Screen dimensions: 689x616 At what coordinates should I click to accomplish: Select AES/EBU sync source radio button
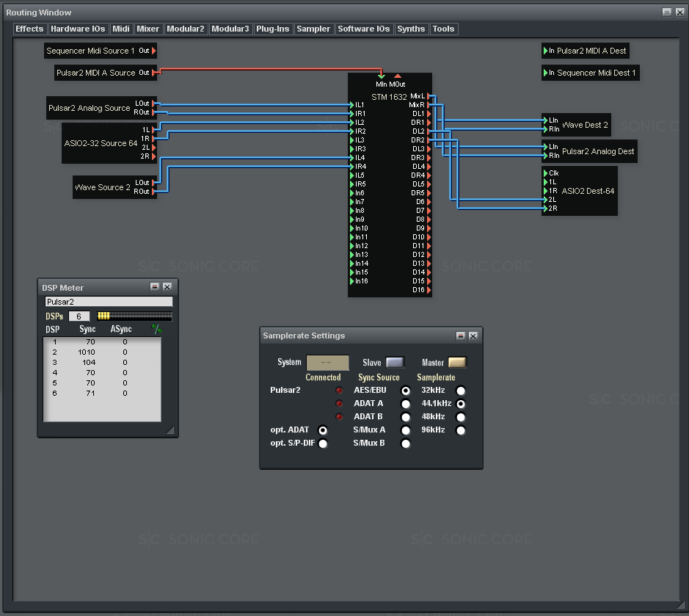click(x=406, y=391)
